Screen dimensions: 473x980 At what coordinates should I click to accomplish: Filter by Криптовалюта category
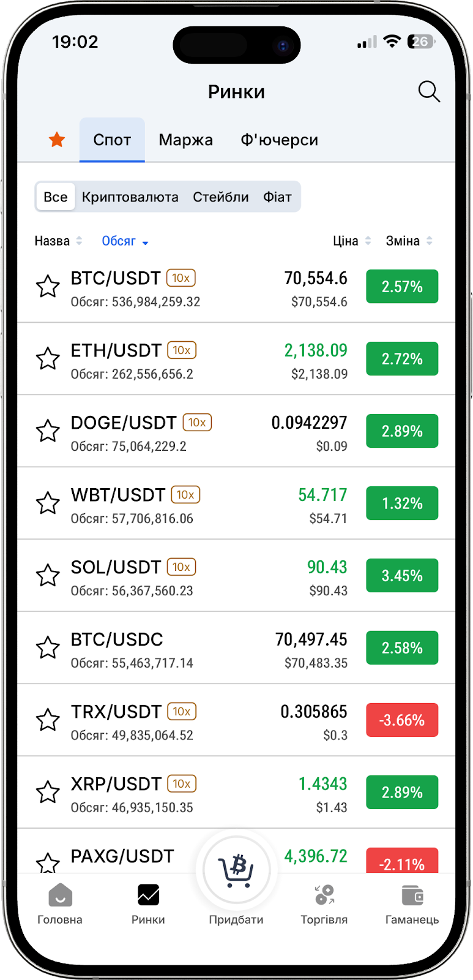click(130, 197)
